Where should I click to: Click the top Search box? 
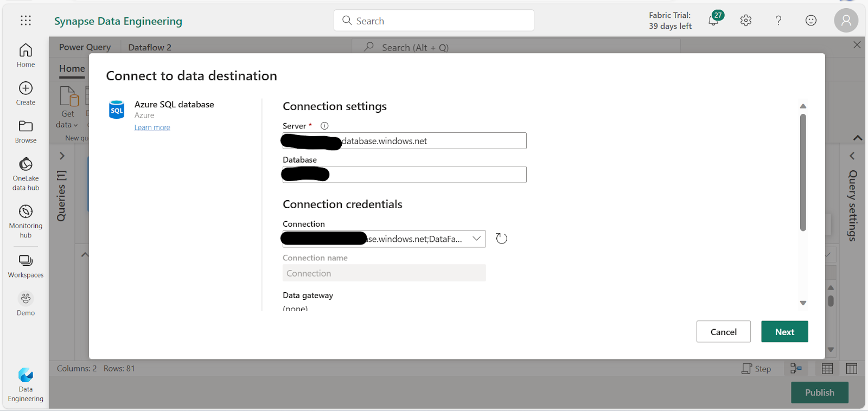[434, 21]
